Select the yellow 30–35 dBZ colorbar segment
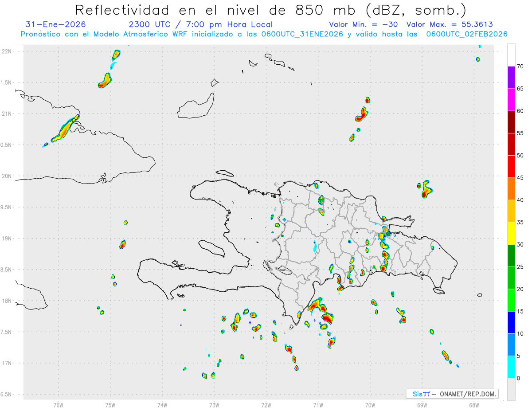This screenshot has height=411, width=532. (511, 233)
